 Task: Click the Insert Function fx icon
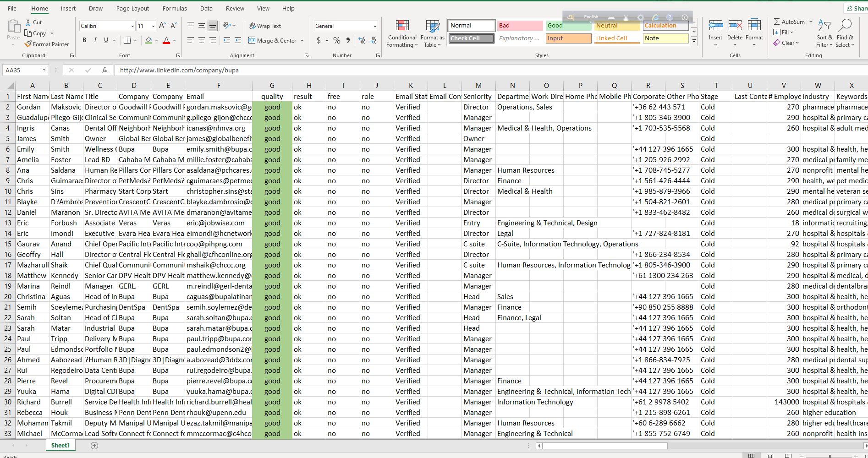pyautogui.click(x=104, y=70)
